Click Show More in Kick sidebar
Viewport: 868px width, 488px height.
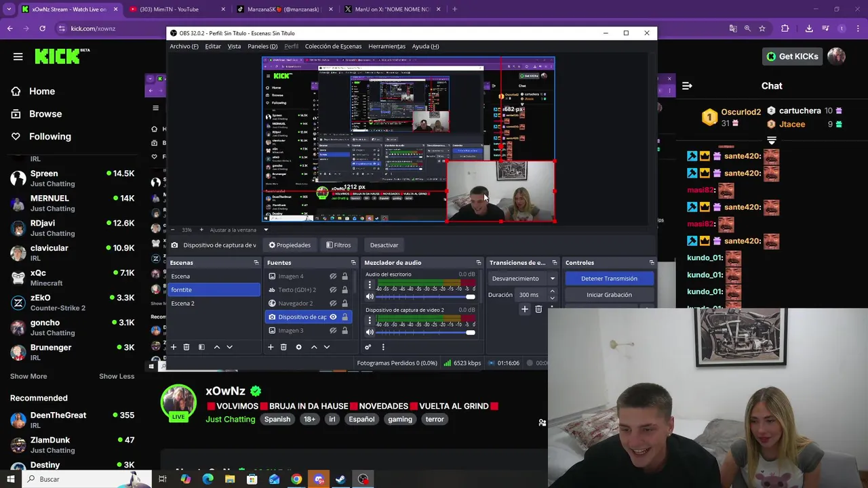(x=28, y=376)
